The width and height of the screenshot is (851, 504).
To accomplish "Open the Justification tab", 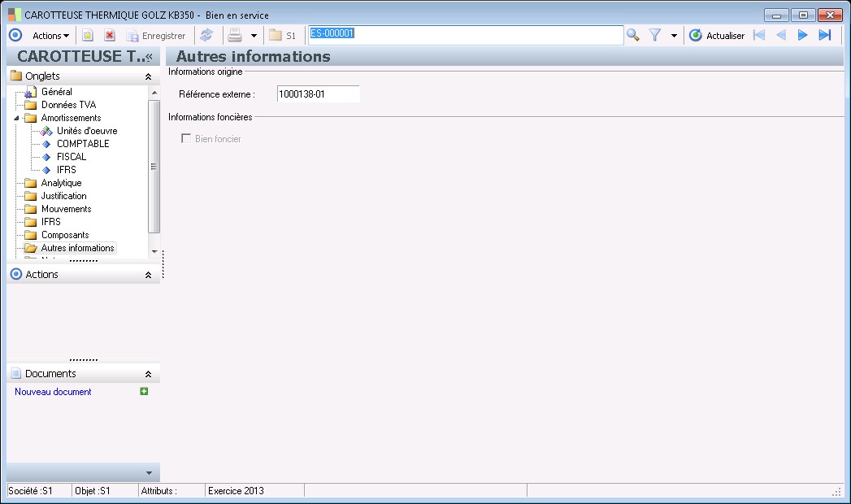I will click(x=63, y=196).
